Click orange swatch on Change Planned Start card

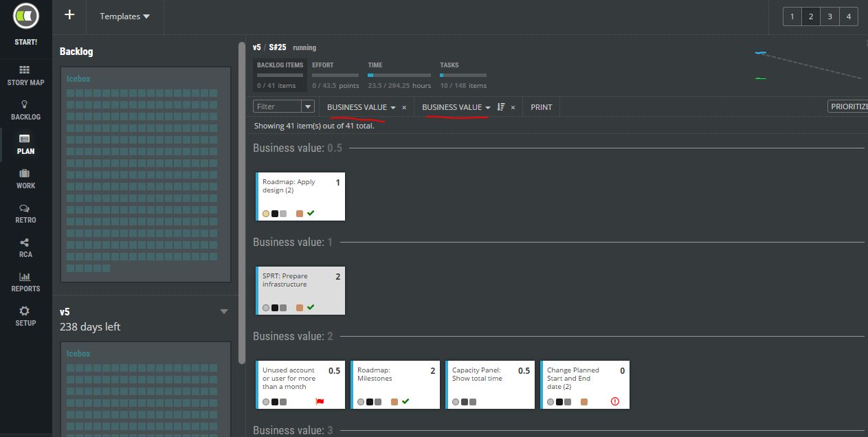[584, 402]
